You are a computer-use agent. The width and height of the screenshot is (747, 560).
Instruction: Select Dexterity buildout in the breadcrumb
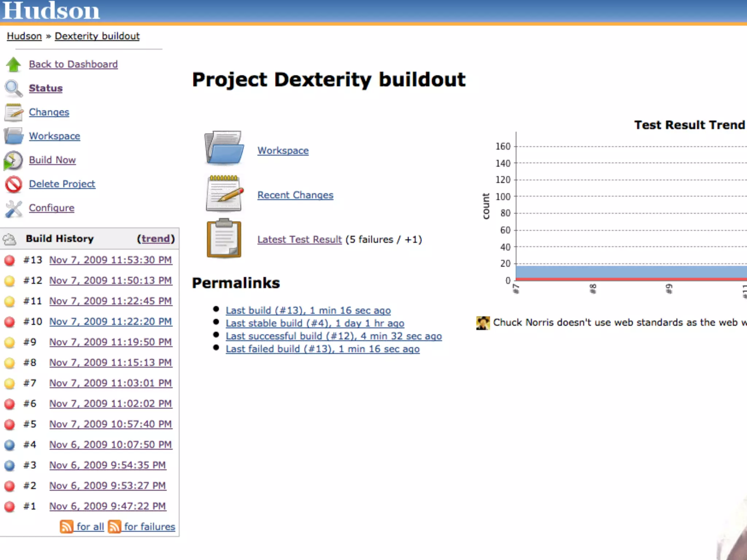click(x=97, y=36)
